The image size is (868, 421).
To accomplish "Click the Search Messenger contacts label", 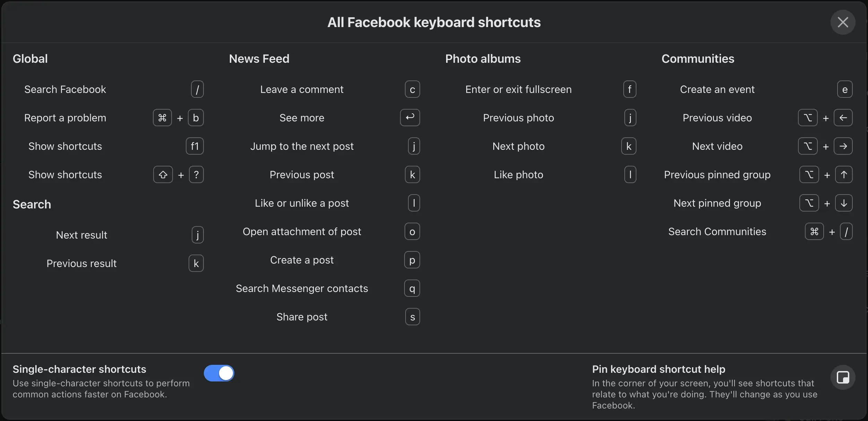I will 302,289.
